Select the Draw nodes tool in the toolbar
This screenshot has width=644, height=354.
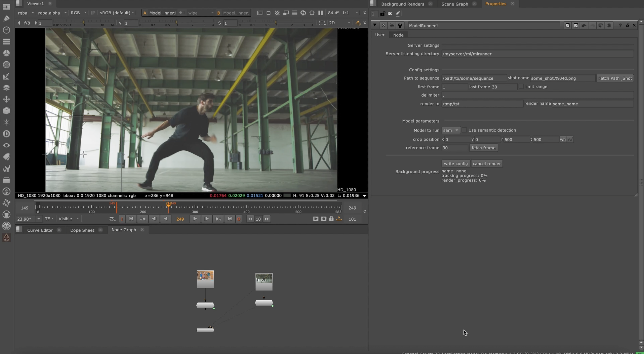pos(6,18)
